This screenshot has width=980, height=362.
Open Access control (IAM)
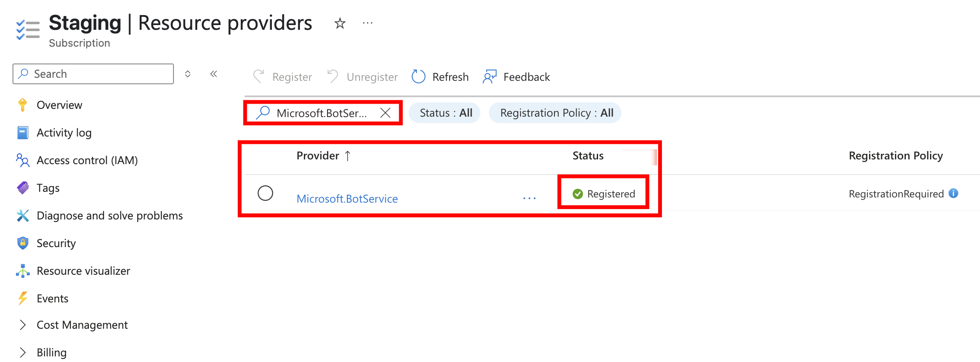tap(87, 160)
